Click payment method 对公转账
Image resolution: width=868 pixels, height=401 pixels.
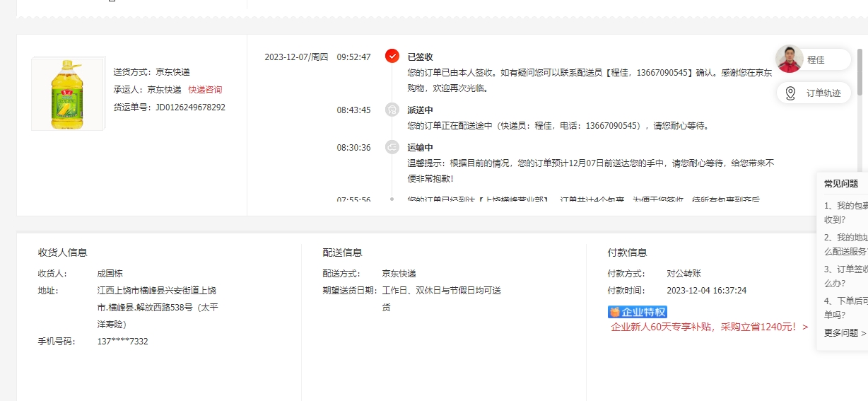(x=684, y=274)
